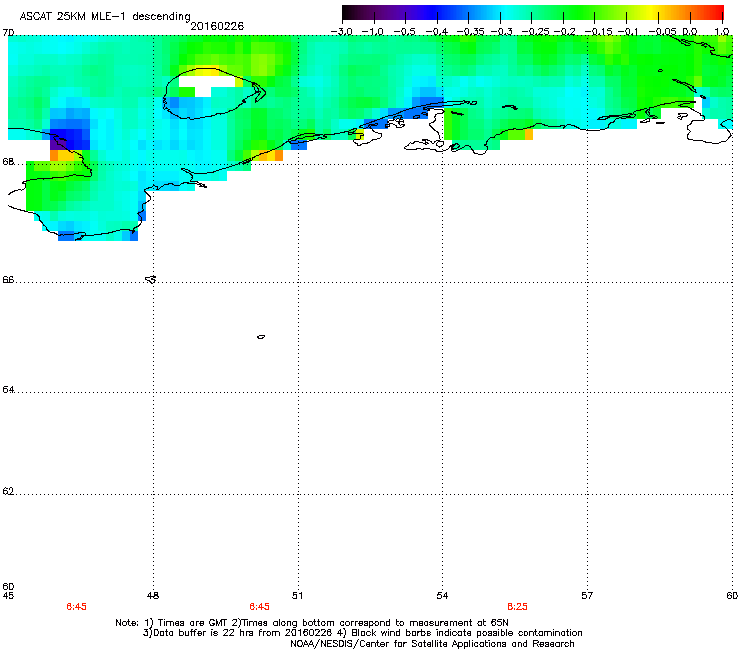Click the red "8:25" time stamp
Image resolution: width=740 pixels, height=650 pixels.
(x=517, y=607)
